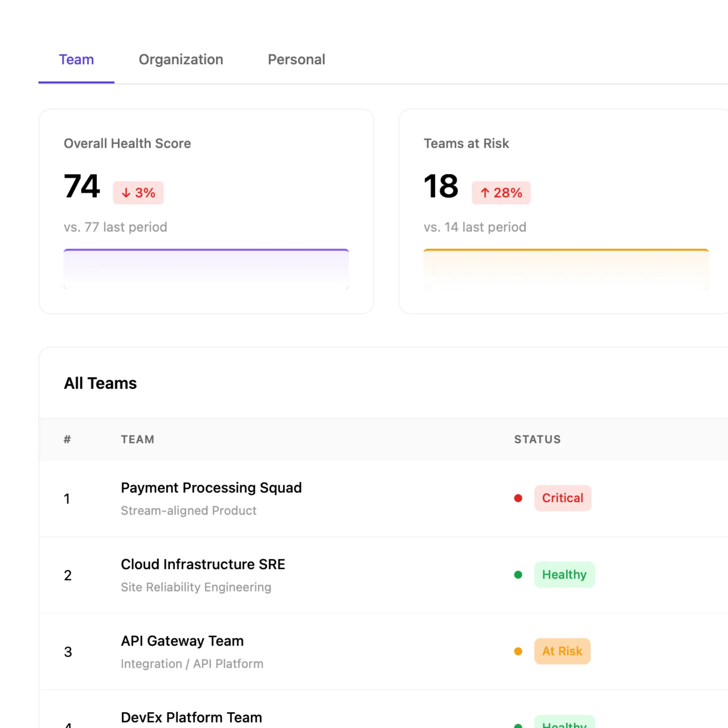The image size is (728, 728).
Task: Click the At Risk status badge
Action: [x=562, y=651]
